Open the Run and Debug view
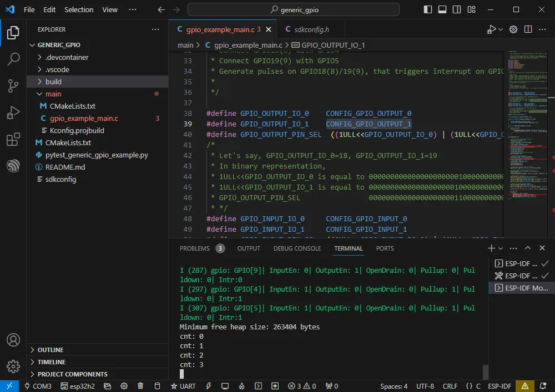This screenshot has height=392, width=555. (13, 113)
